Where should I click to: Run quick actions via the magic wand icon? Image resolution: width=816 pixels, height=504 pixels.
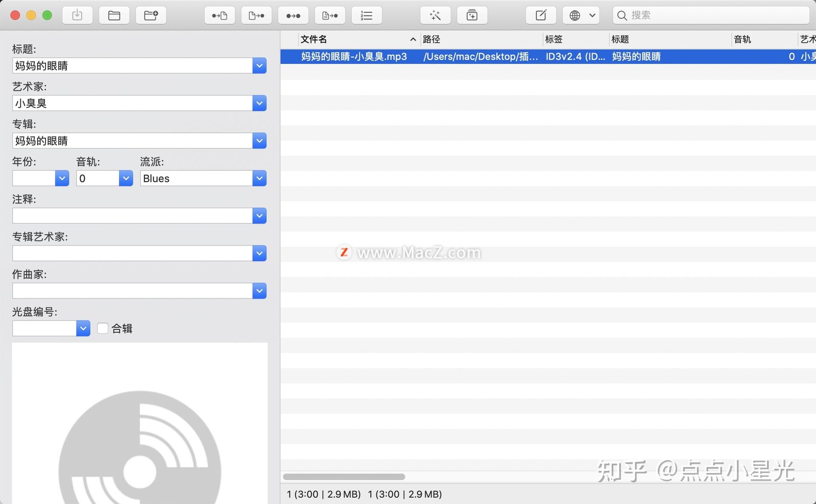click(435, 16)
